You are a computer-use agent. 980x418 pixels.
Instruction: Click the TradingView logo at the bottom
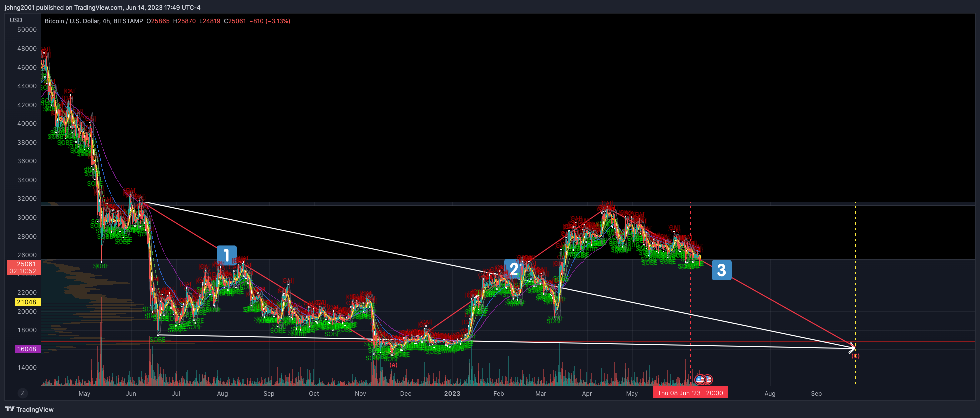tap(29, 409)
